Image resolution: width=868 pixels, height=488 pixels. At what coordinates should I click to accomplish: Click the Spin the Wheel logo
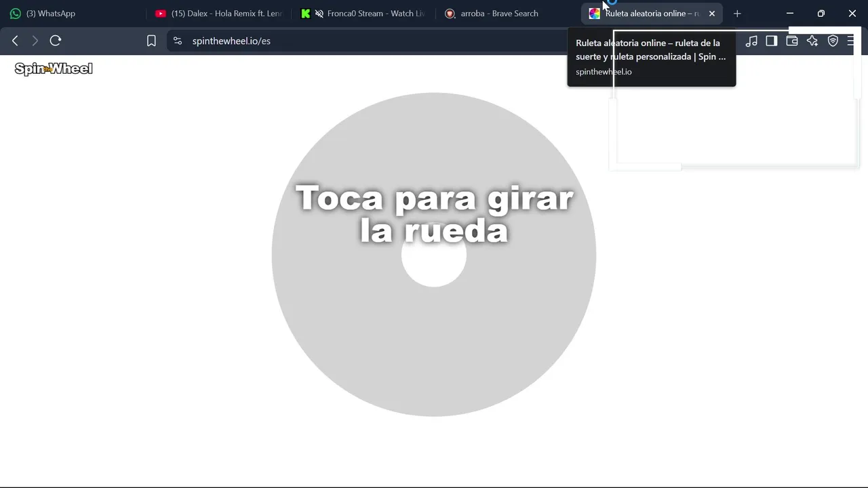tap(54, 68)
